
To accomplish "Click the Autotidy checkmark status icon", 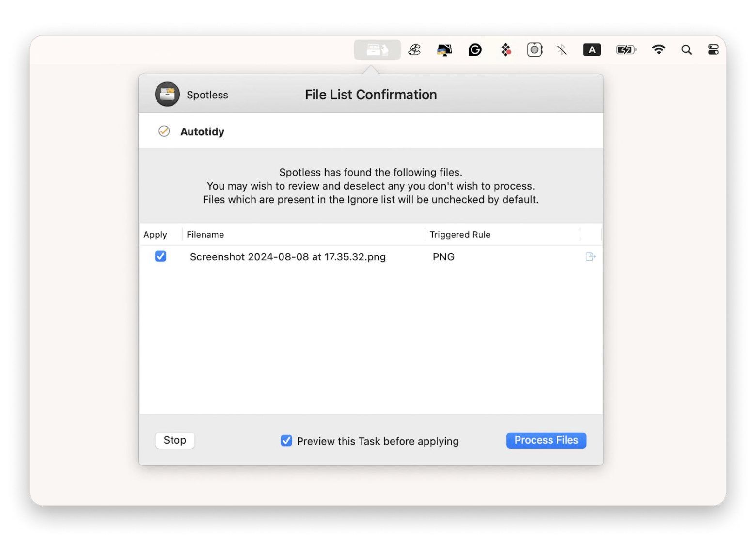I will click(x=164, y=131).
